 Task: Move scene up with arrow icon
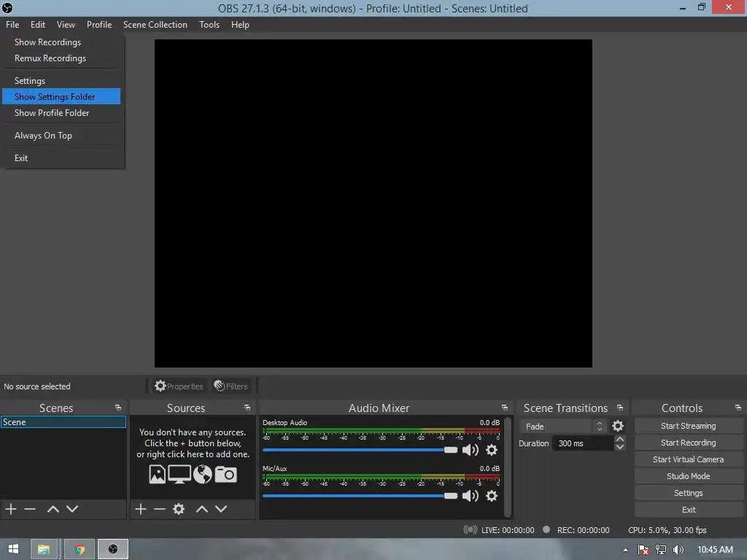[53, 509]
